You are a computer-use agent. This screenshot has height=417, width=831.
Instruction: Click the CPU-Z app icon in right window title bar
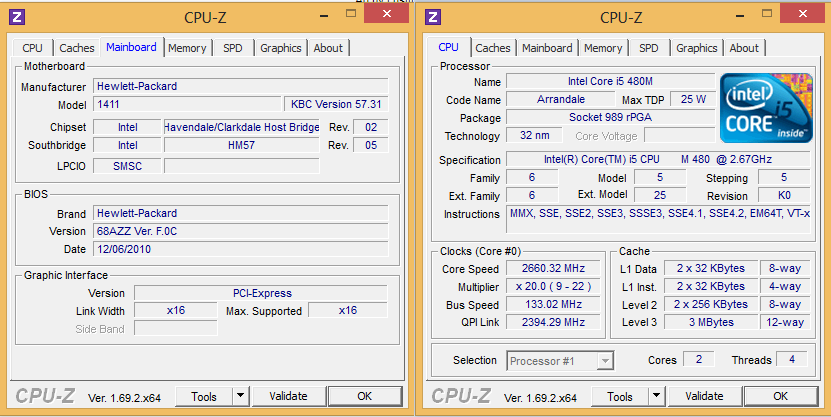point(433,17)
